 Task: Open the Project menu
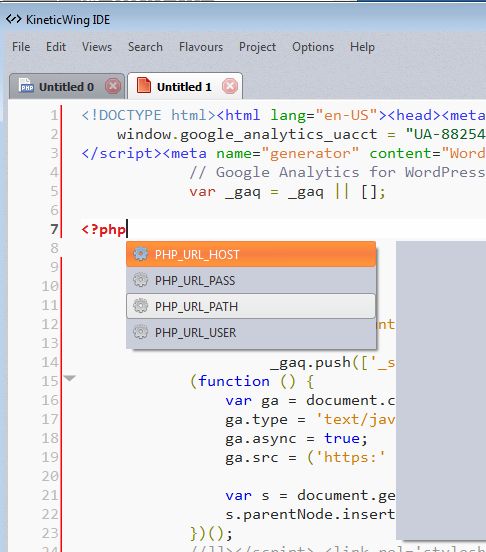258,47
